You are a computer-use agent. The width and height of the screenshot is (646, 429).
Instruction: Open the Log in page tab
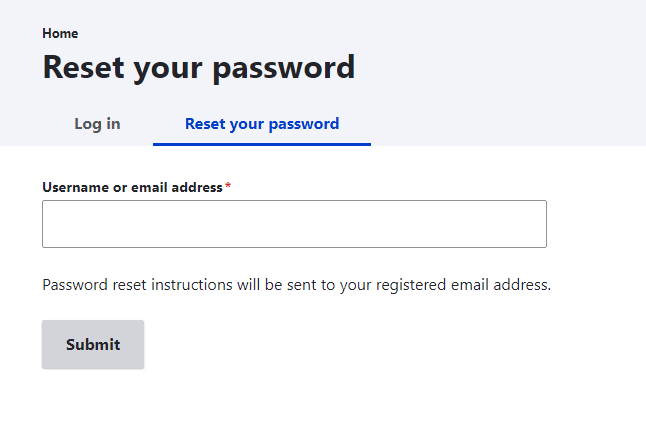pos(97,124)
